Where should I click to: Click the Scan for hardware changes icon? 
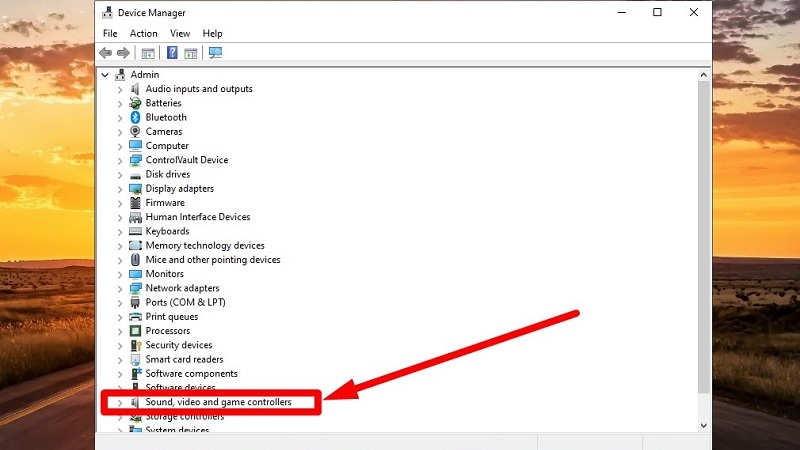click(x=215, y=53)
